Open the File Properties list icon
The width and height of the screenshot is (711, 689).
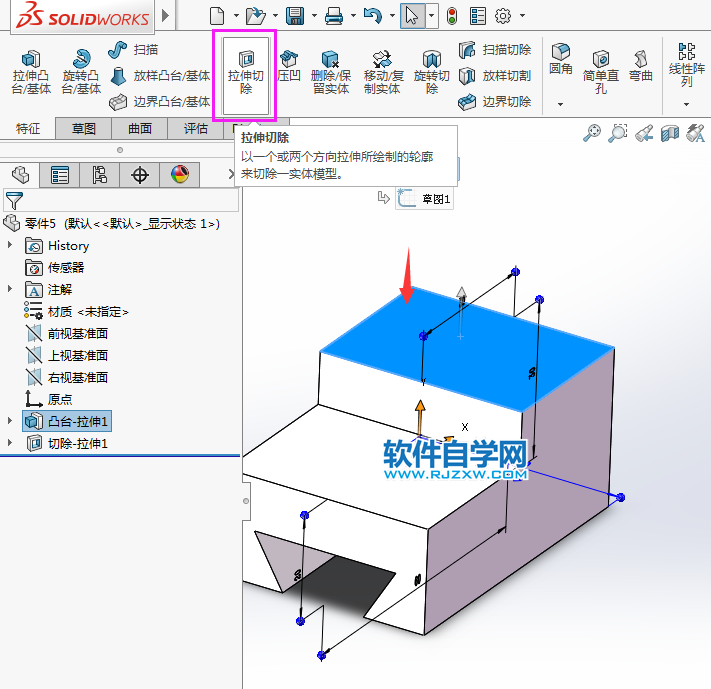477,16
